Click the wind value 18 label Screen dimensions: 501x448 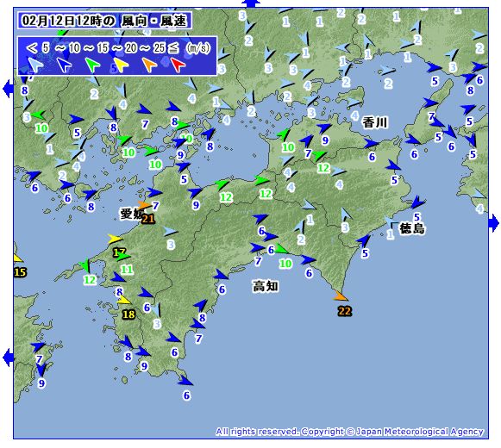[128, 314]
